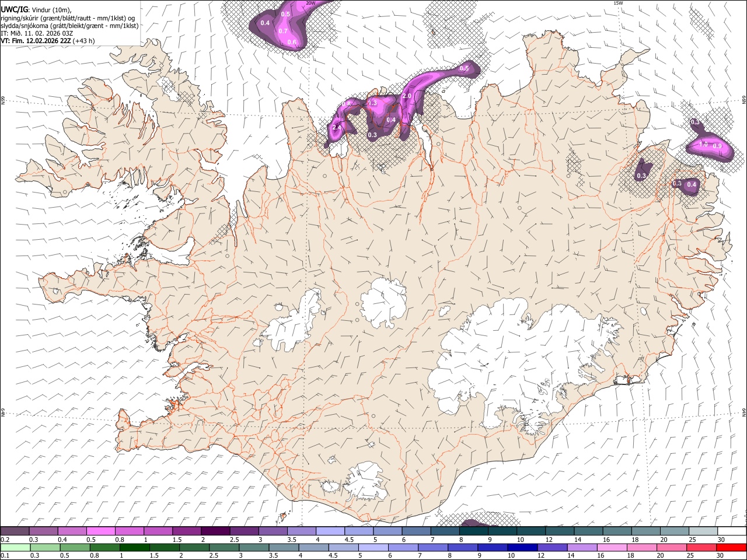
Task: Pick the pale mint swatch above 0.1 label
Action: pyautogui.click(x=15, y=547)
